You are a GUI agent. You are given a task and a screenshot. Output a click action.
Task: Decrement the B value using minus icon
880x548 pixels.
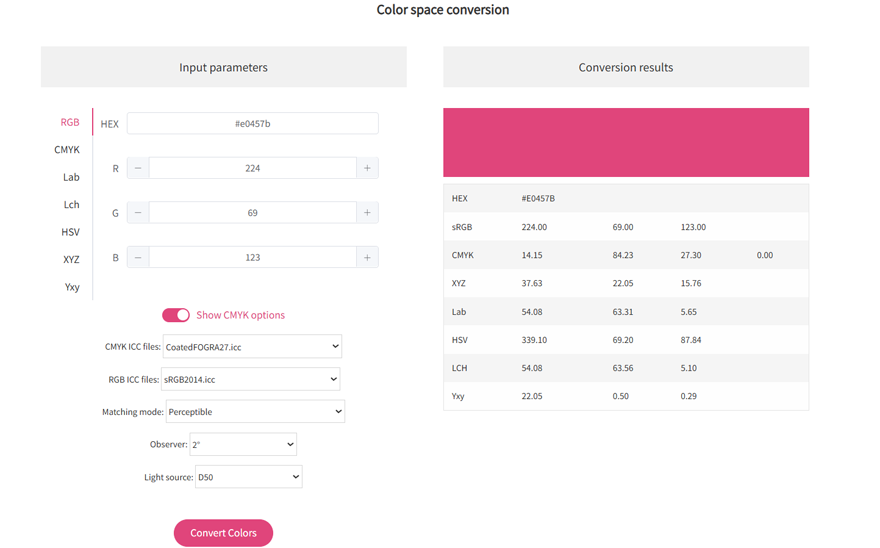pos(138,257)
